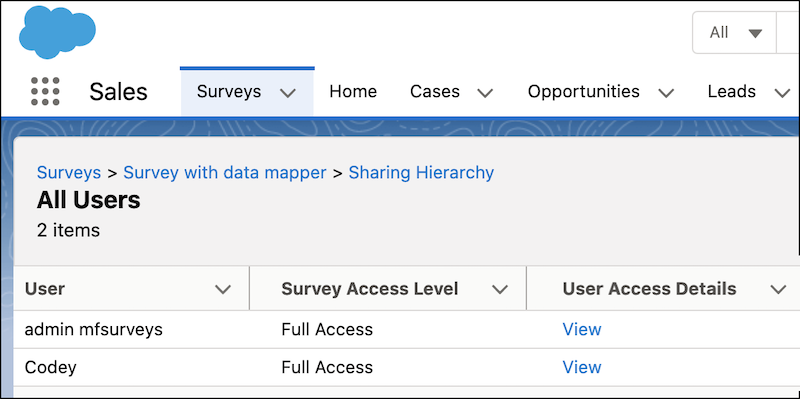This screenshot has width=800, height=399.
Task: Open the All search scope dropdown
Action: click(734, 33)
